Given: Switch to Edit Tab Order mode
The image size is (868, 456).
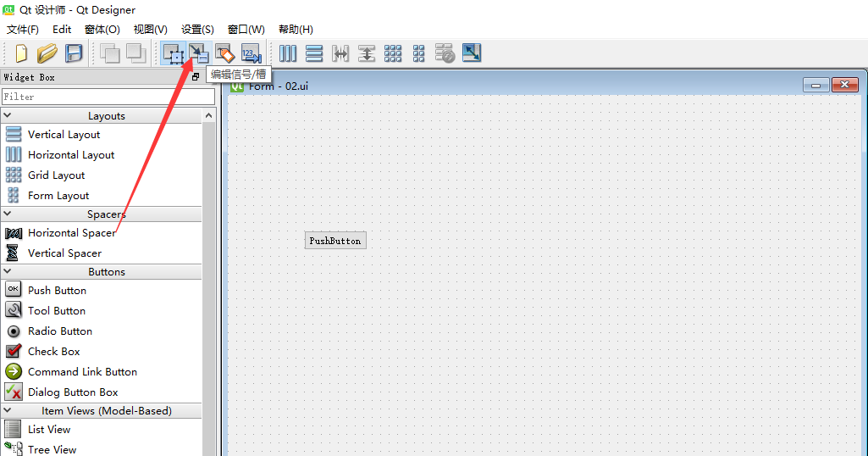Looking at the screenshot, I should [251, 53].
